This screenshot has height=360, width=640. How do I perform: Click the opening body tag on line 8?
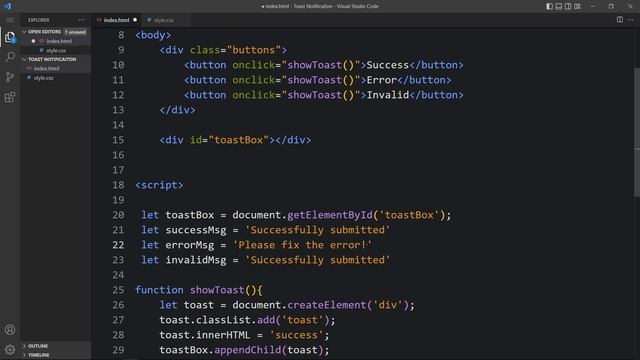[x=153, y=35]
